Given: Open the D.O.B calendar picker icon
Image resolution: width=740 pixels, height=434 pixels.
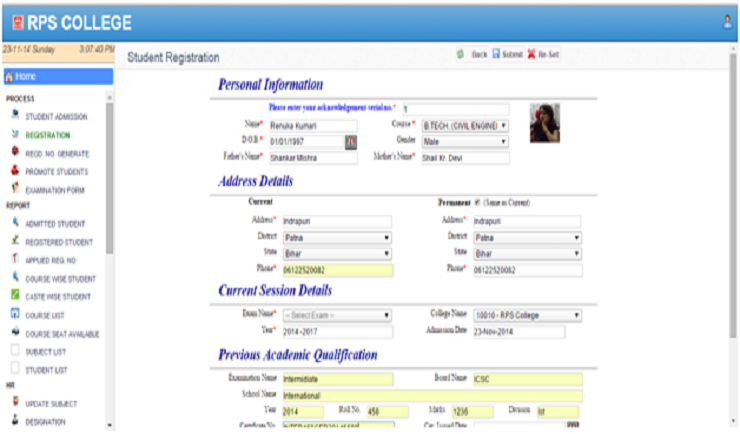Looking at the screenshot, I should pyautogui.click(x=351, y=142).
